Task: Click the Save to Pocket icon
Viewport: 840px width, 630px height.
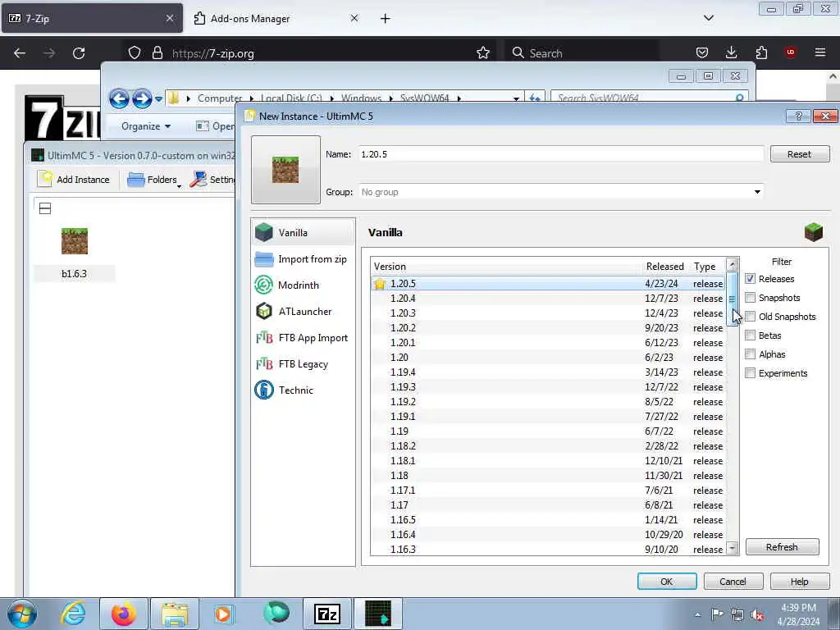Action: [x=702, y=52]
